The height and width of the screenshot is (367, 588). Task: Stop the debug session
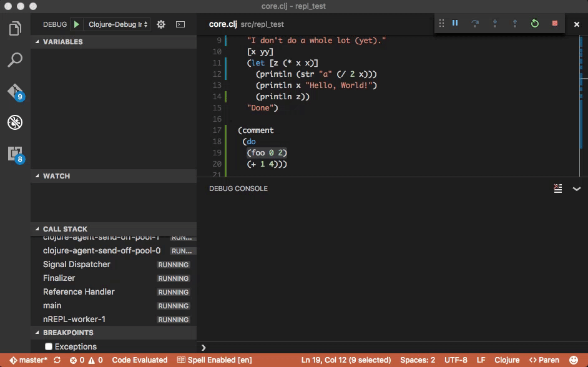[555, 23]
